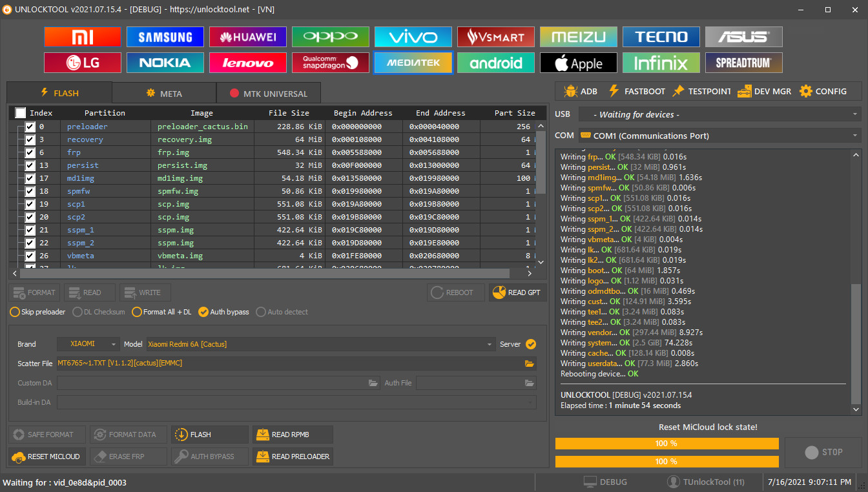Click the upper 100% progress bar
The width and height of the screenshot is (868, 492).
tap(666, 444)
